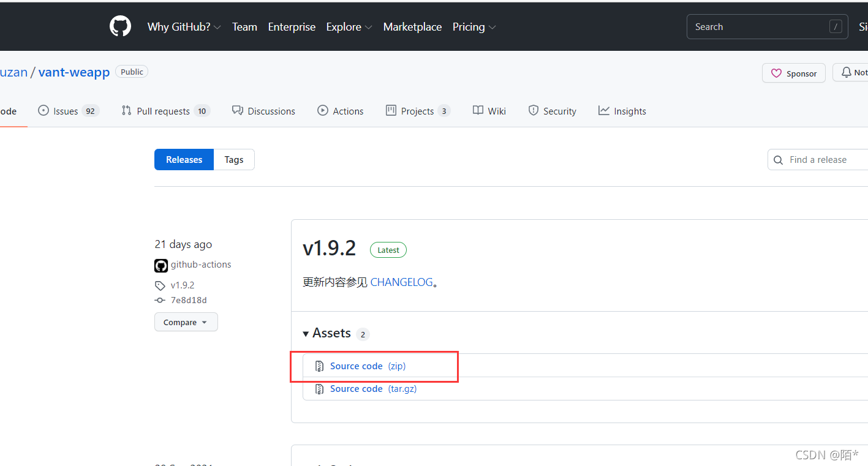Image resolution: width=868 pixels, height=466 pixels.
Task: Click the notifications bell icon
Action: click(846, 72)
